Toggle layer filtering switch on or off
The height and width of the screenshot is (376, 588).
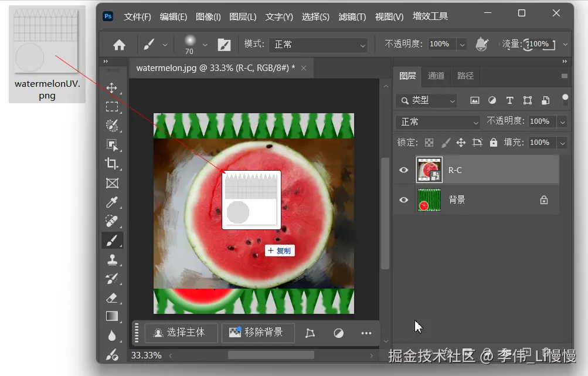click(565, 100)
